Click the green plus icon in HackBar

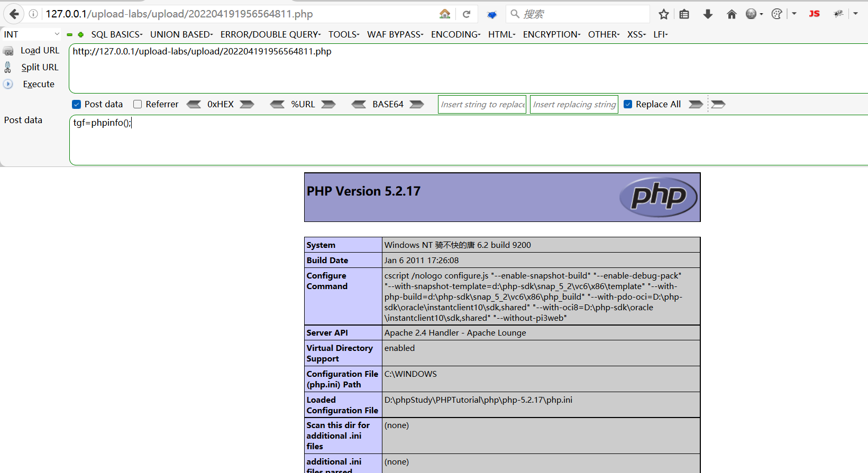[x=81, y=35]
